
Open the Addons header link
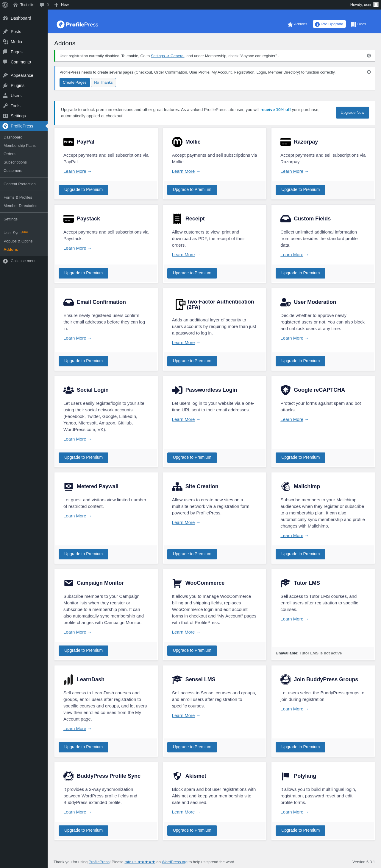pyautogui.click(x=298, y=24)
